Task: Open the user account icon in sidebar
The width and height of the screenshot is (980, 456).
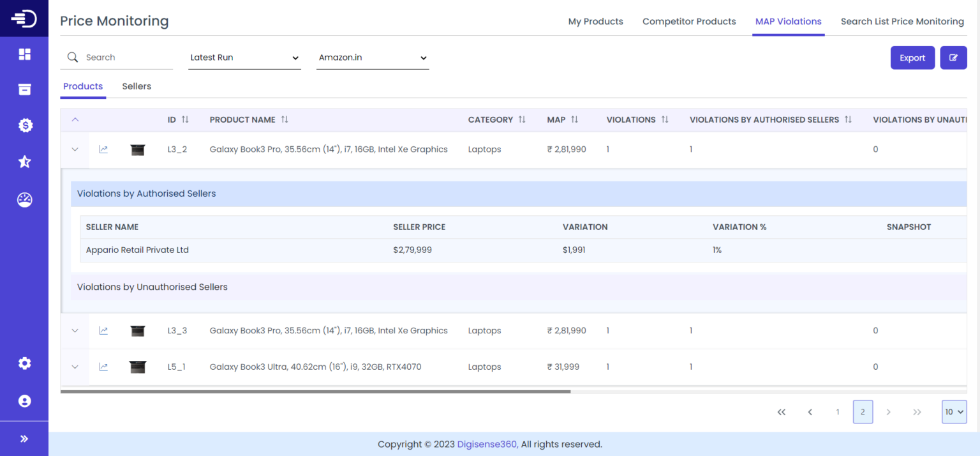Action: click(x=24, y=400)
